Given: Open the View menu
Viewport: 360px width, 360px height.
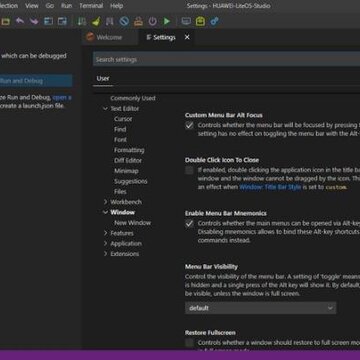Looking at the screenshot, I should 32,6.
